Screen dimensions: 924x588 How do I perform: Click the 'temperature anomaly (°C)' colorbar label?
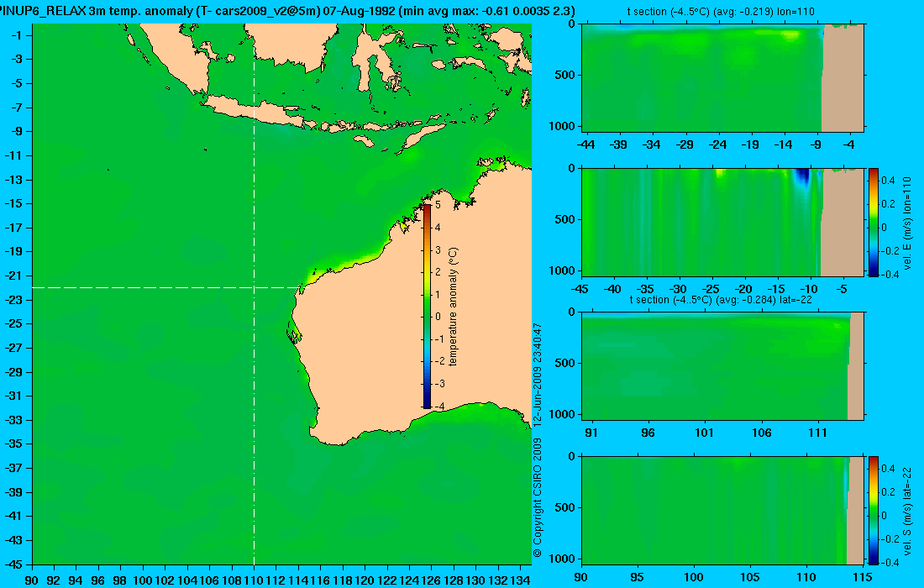coord(453,307)
